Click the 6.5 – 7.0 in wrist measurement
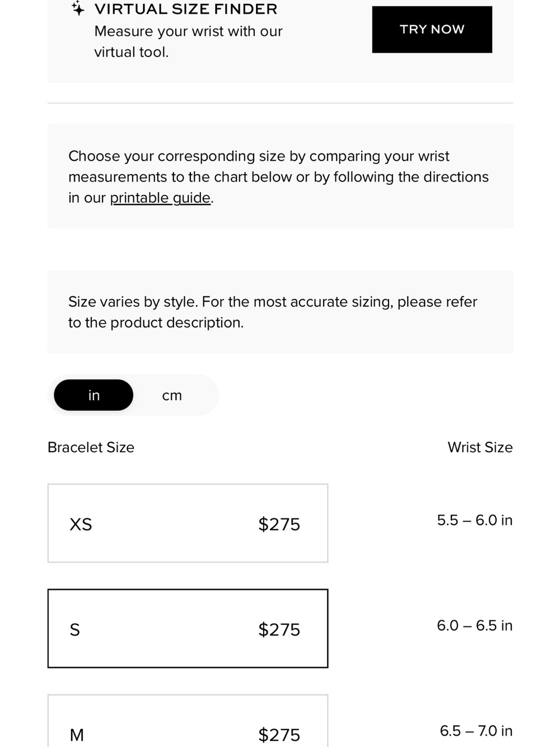 (476, 731)
